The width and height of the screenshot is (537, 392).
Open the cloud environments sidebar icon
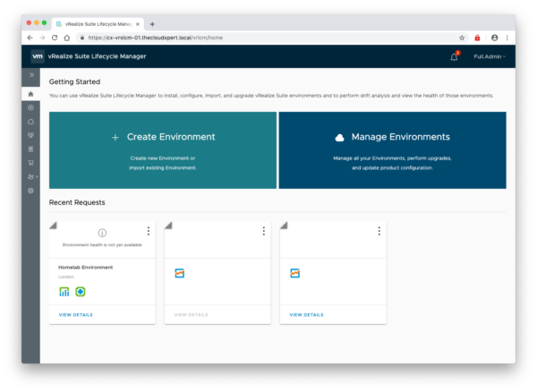click(31, 121)
